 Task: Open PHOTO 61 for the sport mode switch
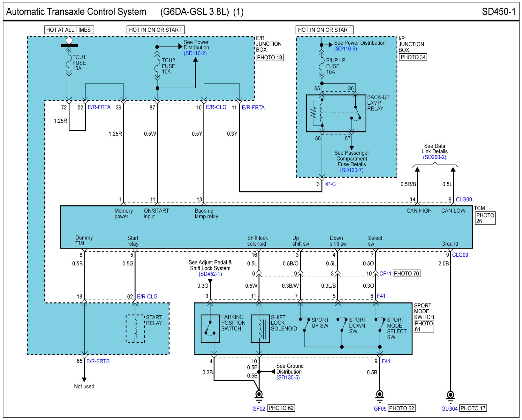(424, 326)
